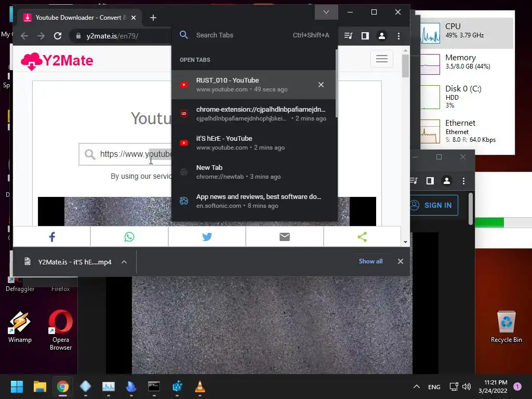Switch to it'S hErE - YouTube tab entry
Screen dimensions: 532x399
tap(254, 143)
